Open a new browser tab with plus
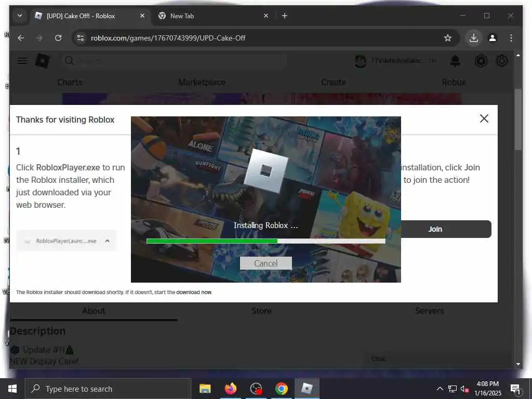Image resolution: width=532 pixels, height=399 pixels. click(284, 16)
